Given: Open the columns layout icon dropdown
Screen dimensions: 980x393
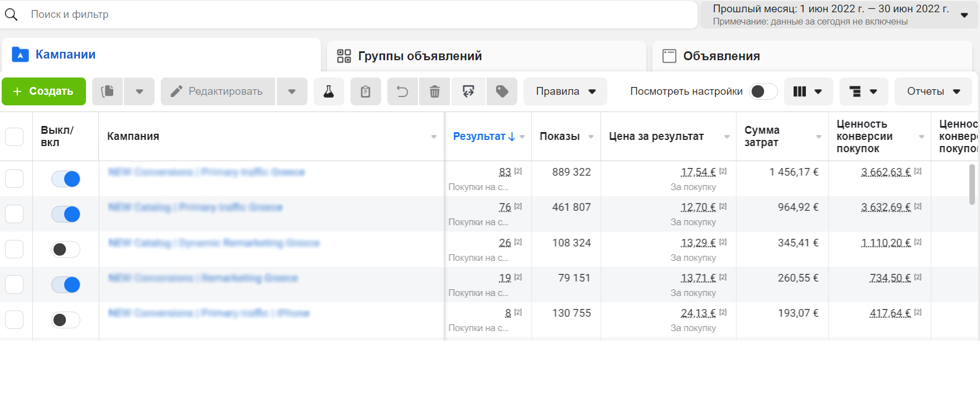Looking at the screenshot, I should tap(808, 91).
